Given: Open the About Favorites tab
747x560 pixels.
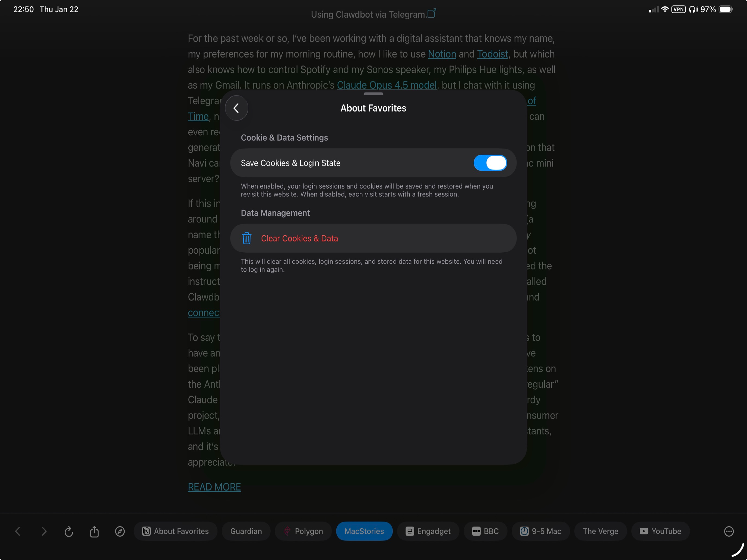Looking at the screenshot, I should coord(175,531).
